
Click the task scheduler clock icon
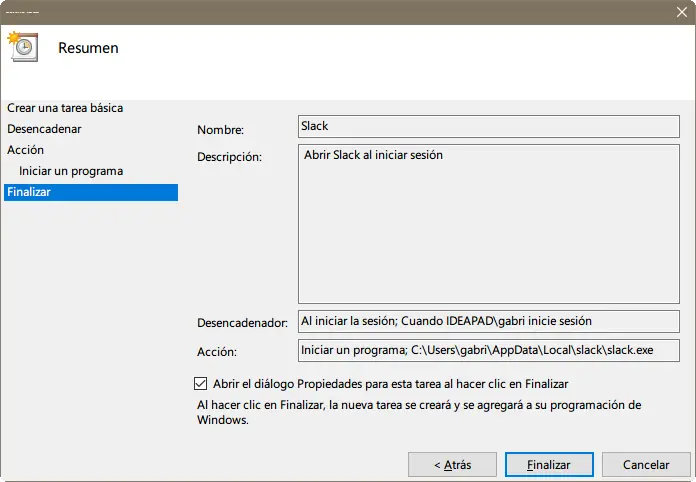[23, 47]
